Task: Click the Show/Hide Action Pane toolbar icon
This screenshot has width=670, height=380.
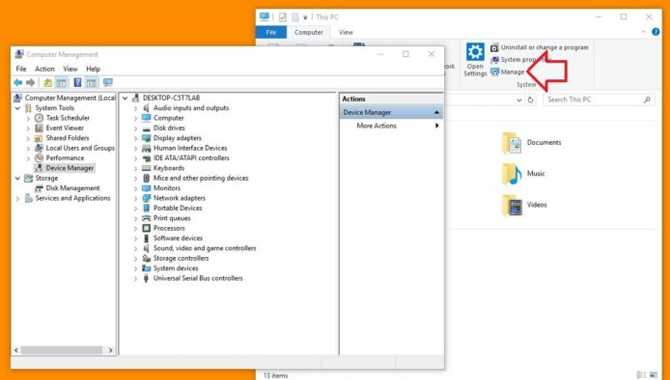Action: point(91,82)
